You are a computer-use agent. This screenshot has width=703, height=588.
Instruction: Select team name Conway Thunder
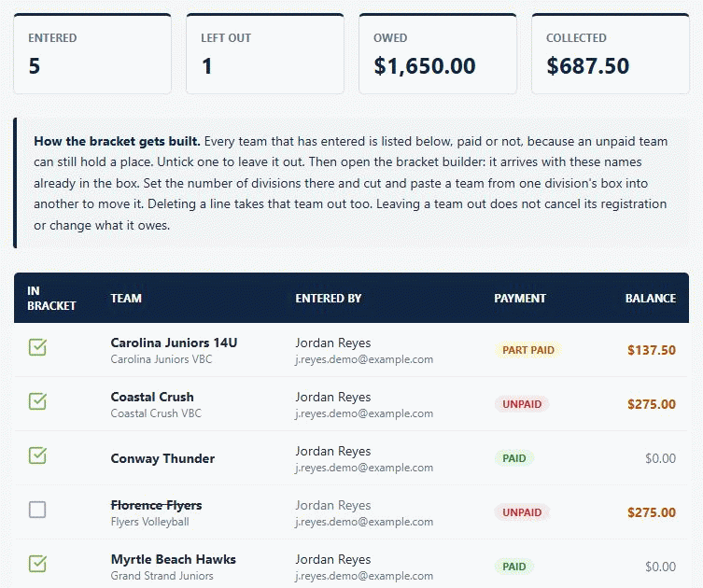[162, 458]
